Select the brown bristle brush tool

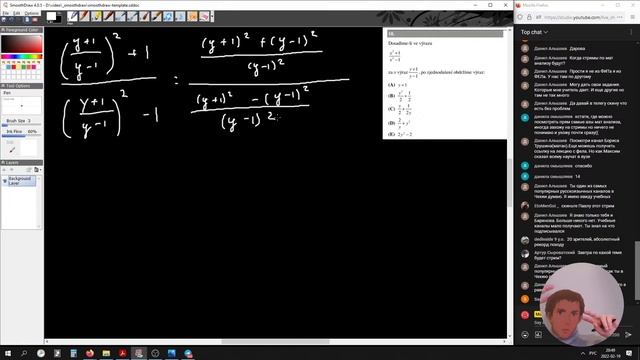click(144, 16)
